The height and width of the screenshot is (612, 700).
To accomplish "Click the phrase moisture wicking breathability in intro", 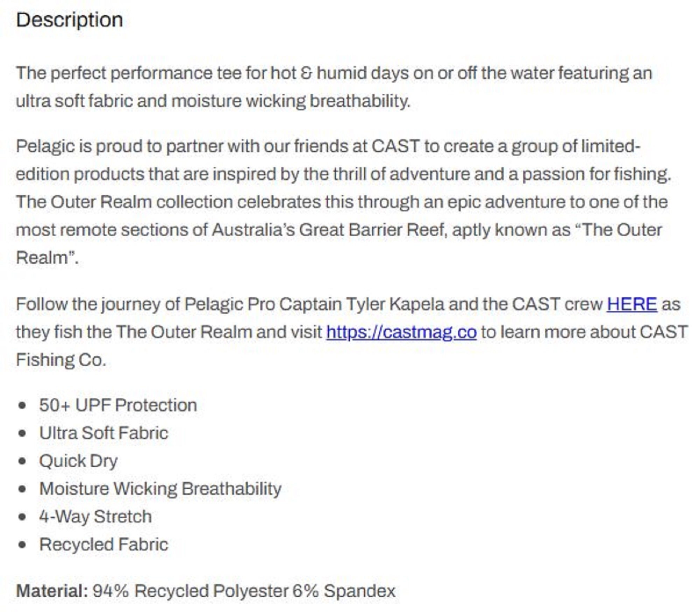I will tap(290, 101).
